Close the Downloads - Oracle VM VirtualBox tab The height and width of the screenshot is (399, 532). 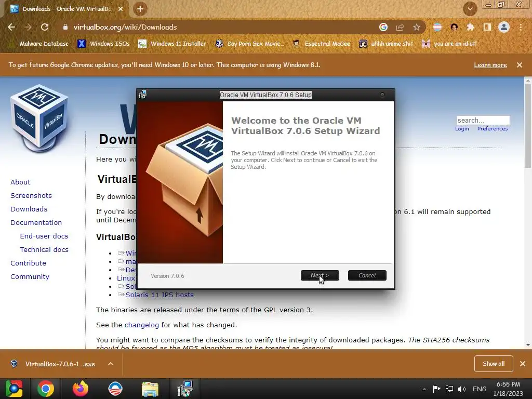pos(121,9)
